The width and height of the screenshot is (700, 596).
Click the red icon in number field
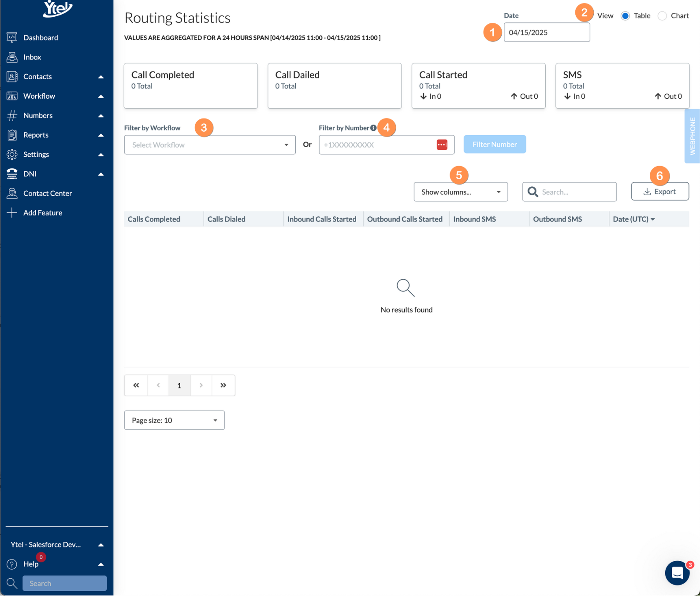coord(442,144)
